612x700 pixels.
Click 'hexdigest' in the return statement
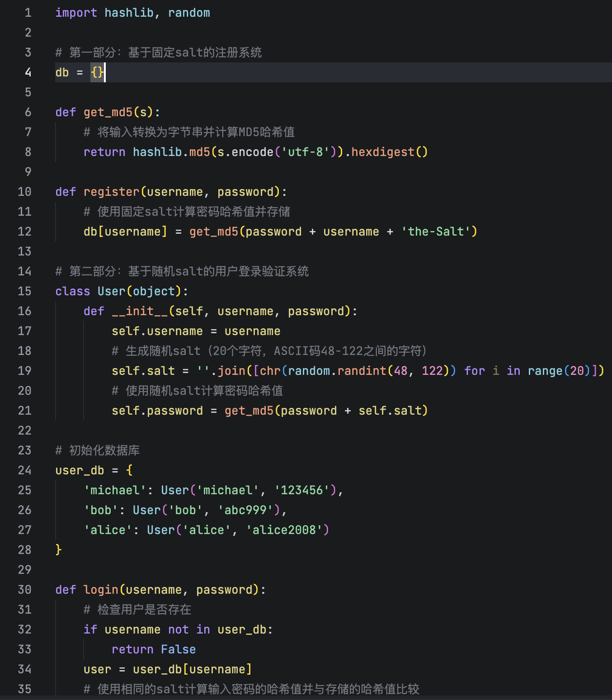coord(383,152)
